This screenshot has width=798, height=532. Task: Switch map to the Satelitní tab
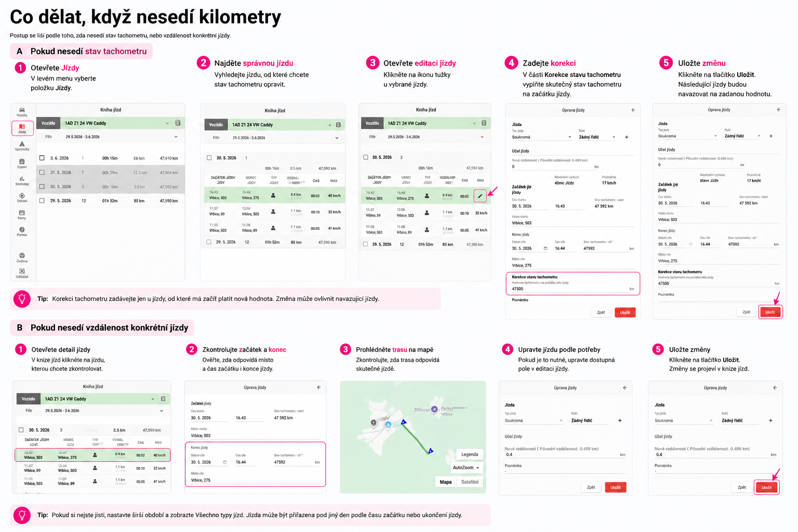470,482
